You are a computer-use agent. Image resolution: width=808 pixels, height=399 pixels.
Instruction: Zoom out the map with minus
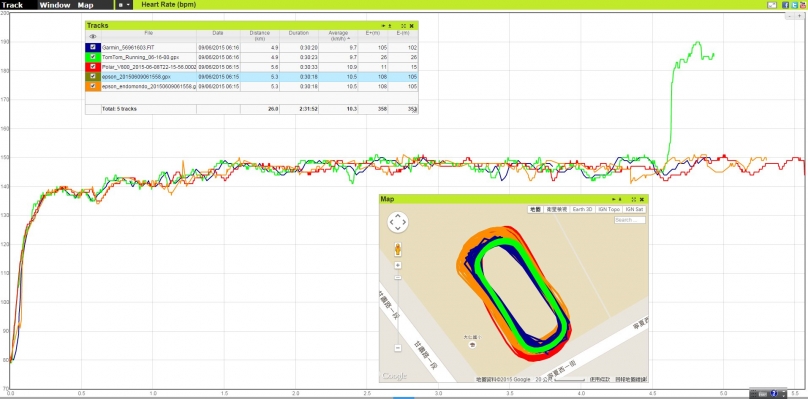coord(398,348)
